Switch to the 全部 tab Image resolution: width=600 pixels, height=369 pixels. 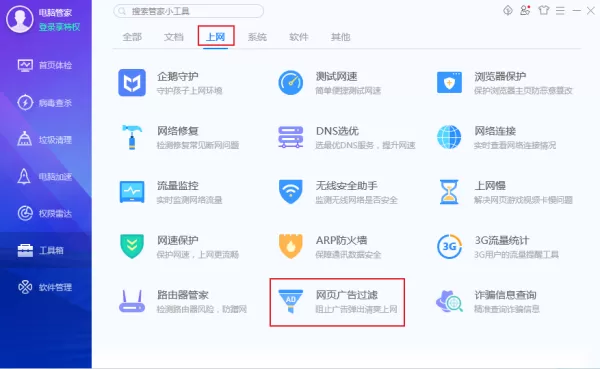point(132,37)
